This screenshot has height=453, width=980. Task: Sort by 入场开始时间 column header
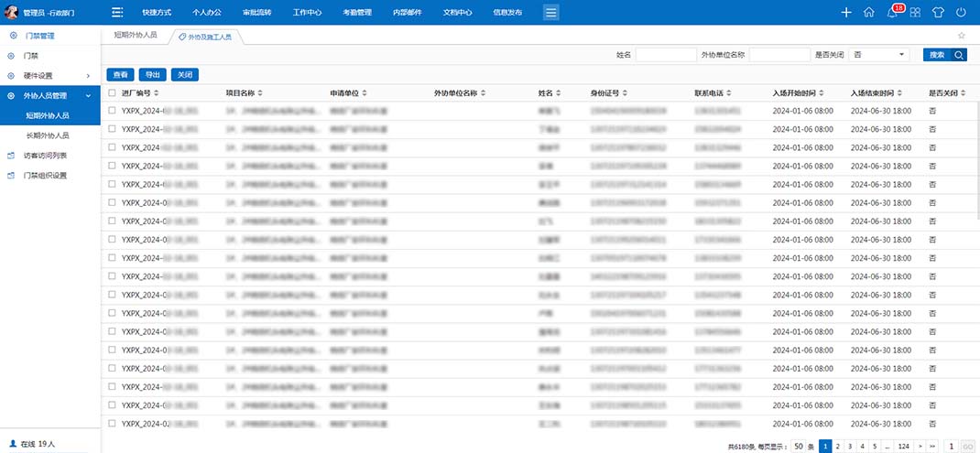(803, 93)
